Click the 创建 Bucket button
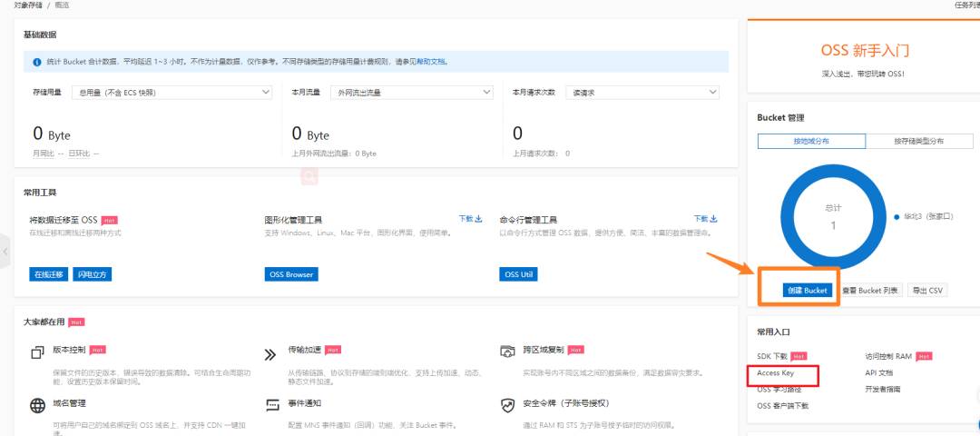This screenshot has width=980, height=436. (x=808, y=291)
